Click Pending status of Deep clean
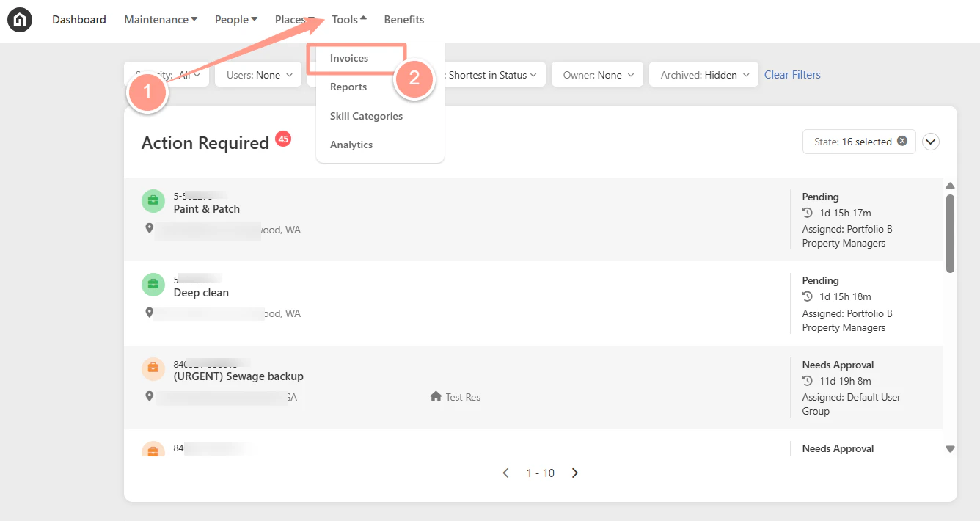Viewport: 980px width, 521px height. click(x=820, y=280)
